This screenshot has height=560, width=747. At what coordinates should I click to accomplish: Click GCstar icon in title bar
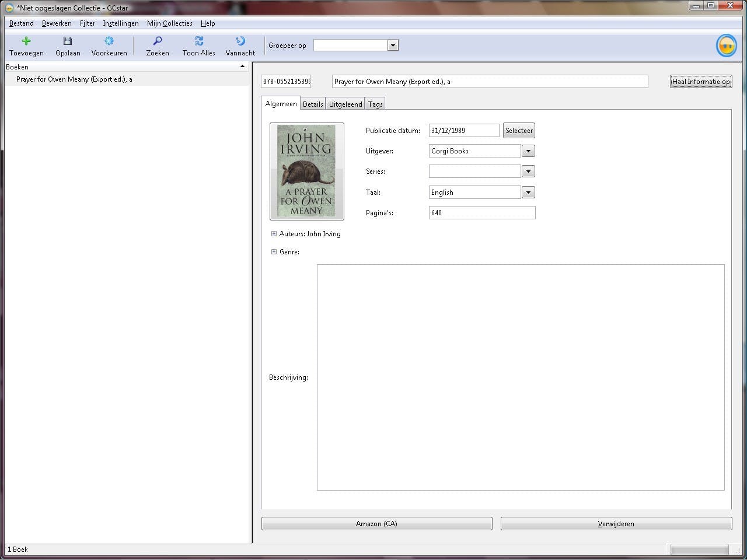(9, 8)
